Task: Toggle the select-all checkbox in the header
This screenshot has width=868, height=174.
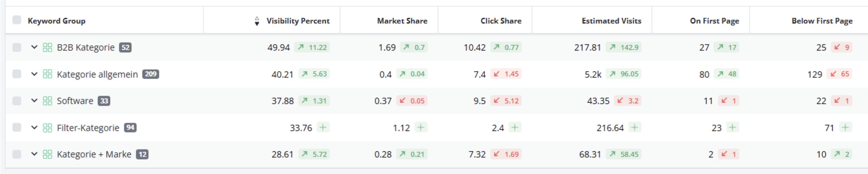Action: (16, 20)
